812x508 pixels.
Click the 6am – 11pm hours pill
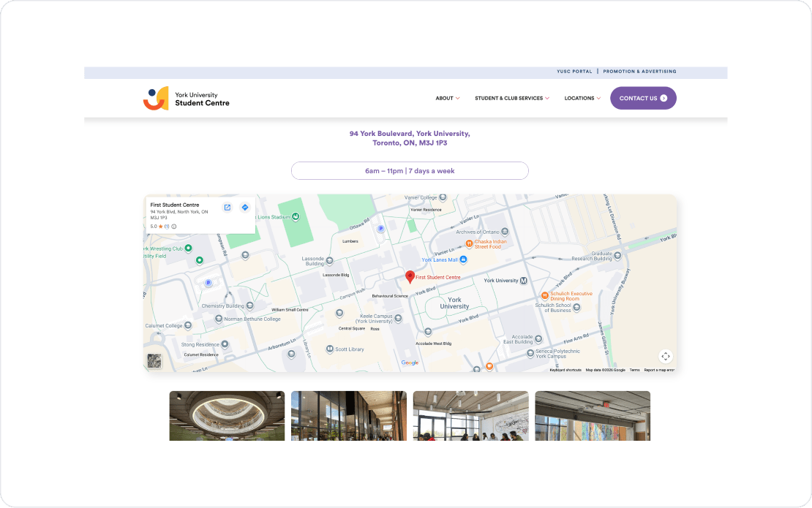click(410, 171)
